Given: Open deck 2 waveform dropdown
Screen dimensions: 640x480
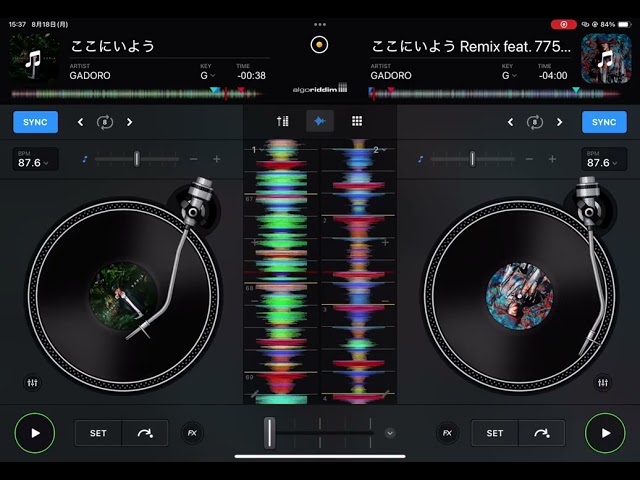Looking at the screenshot, I should [379, 150].
